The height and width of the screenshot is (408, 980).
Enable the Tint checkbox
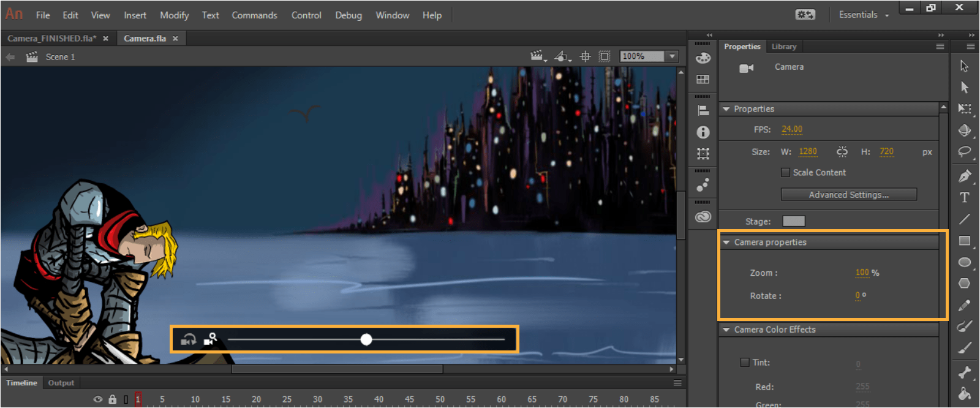745,363
